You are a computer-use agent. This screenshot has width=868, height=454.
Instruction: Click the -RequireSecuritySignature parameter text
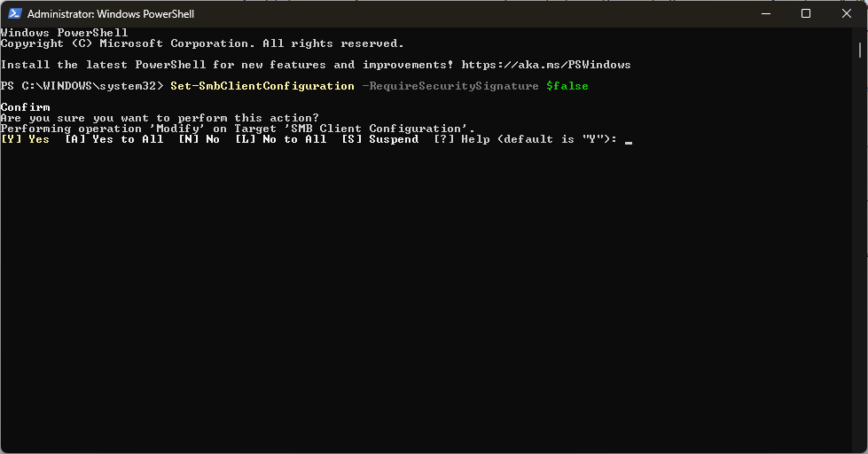tap(450, 86)
